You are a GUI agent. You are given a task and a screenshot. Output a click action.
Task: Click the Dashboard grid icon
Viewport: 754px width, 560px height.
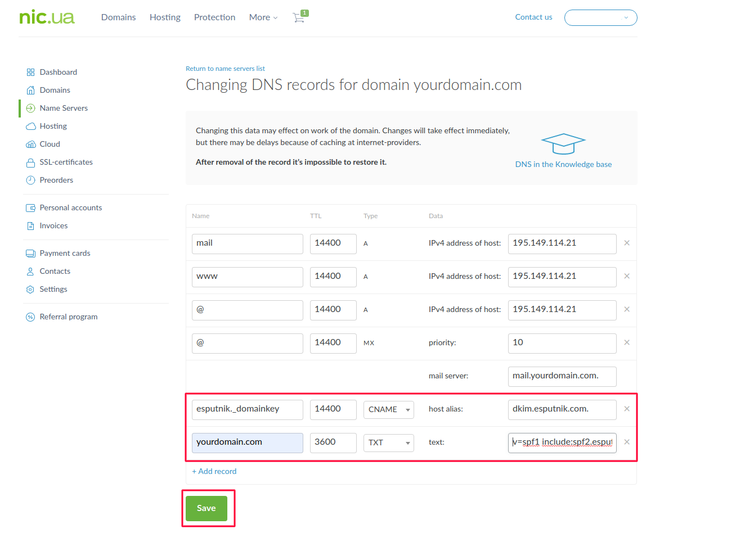(x=30, y=73)
